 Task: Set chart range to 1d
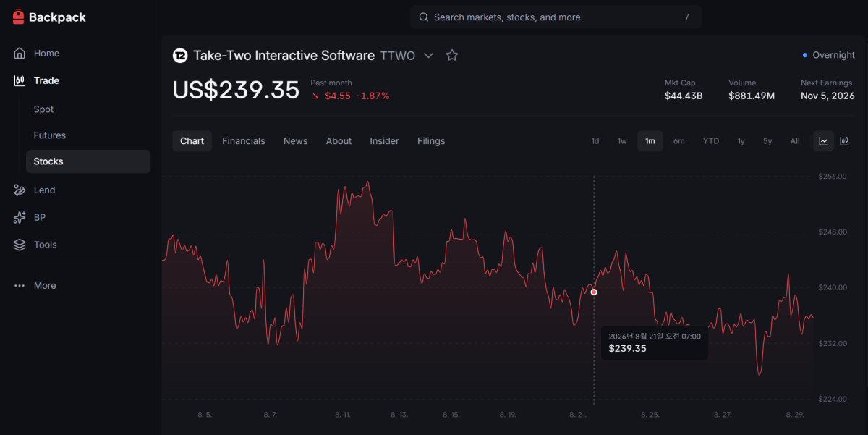595,141
